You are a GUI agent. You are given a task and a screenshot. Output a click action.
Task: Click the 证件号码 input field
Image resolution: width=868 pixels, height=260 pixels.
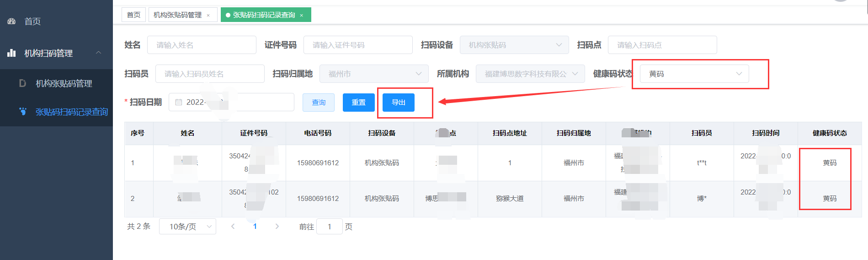358,45
